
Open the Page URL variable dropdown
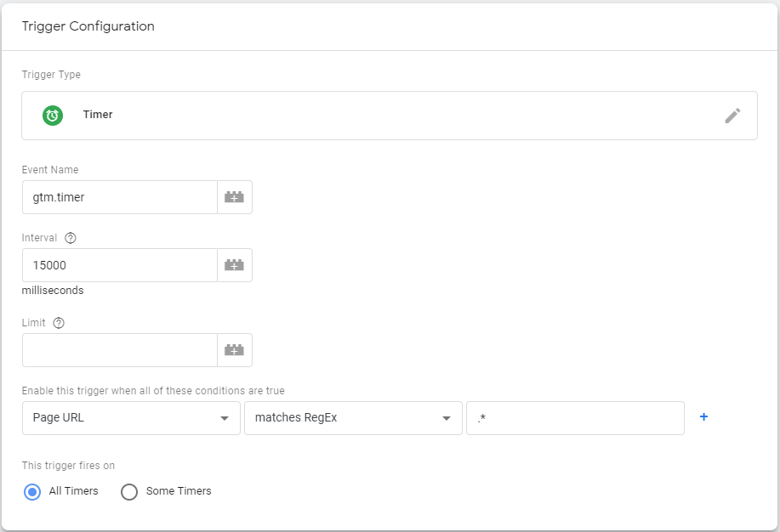tap(131, 418)
